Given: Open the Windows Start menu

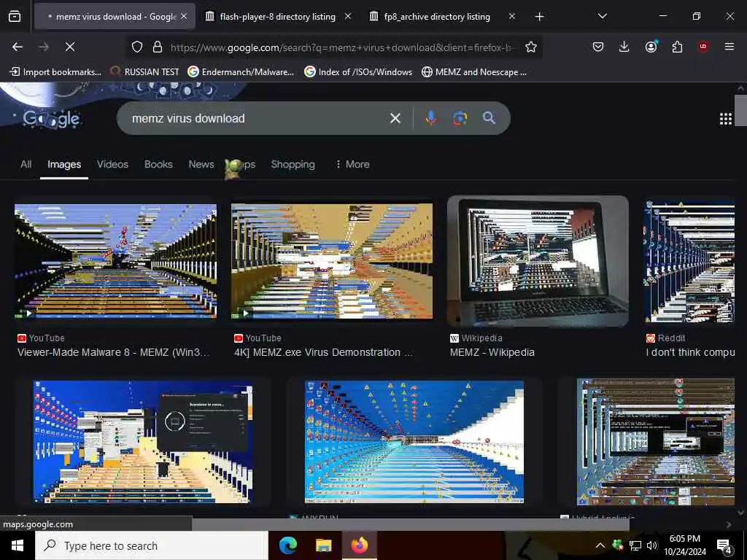Looking at the screenshot, I should 18,545.
